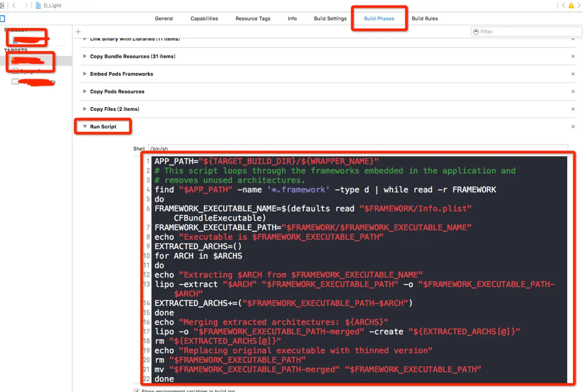Click the 'Merging extracted architectures' echo line
The image size is (583, 392).
pyautogui.click(x=272, y=322)
